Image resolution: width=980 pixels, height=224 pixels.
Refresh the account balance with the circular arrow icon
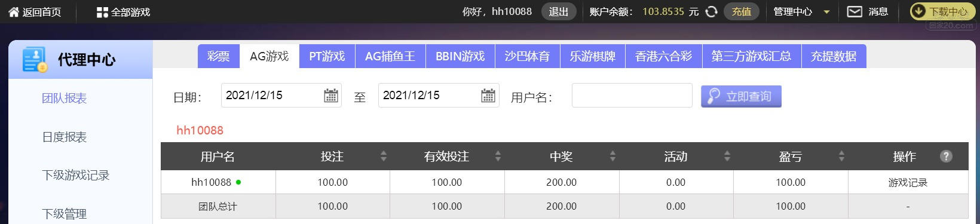point(711,12)
